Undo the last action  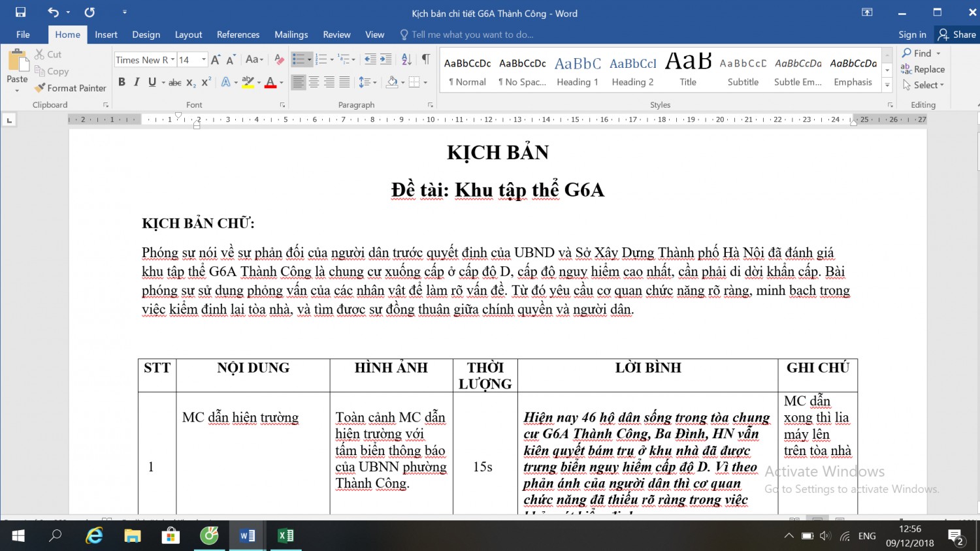[53, 12]
